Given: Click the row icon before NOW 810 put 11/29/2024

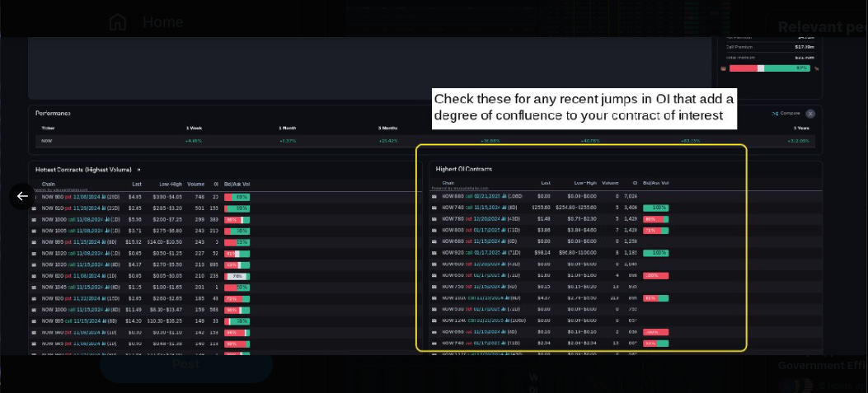Looking at the screenshot, I should (34, 208).
